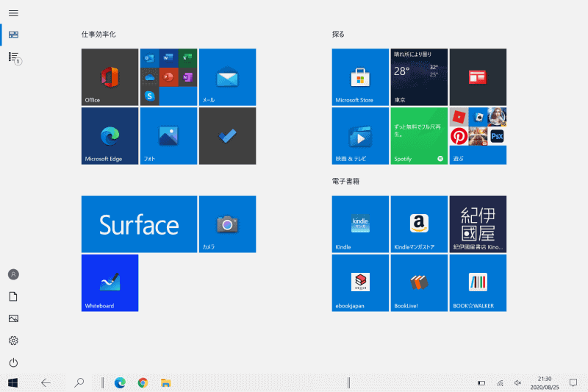Launch the Spotify tile
The height and width of the screenshot is (392, 588).
[x=419, y=136]
